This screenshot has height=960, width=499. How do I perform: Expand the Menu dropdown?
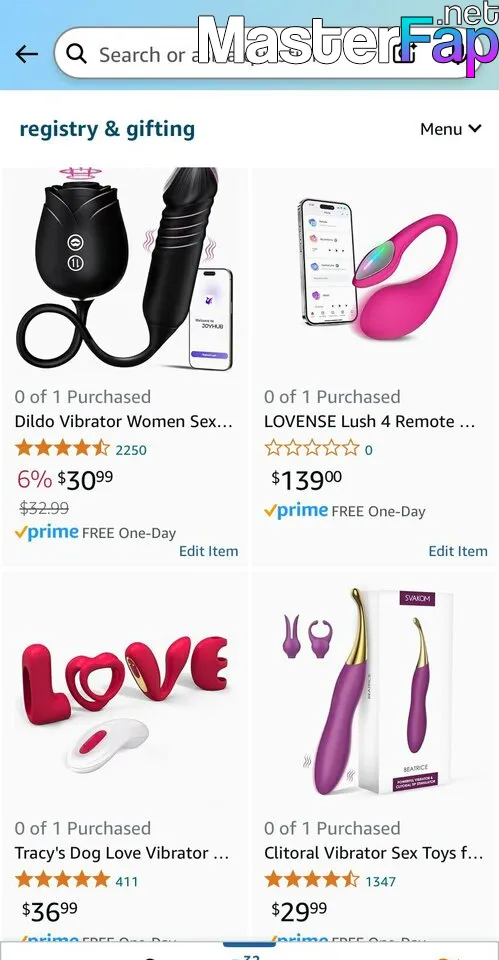(451, 129)
